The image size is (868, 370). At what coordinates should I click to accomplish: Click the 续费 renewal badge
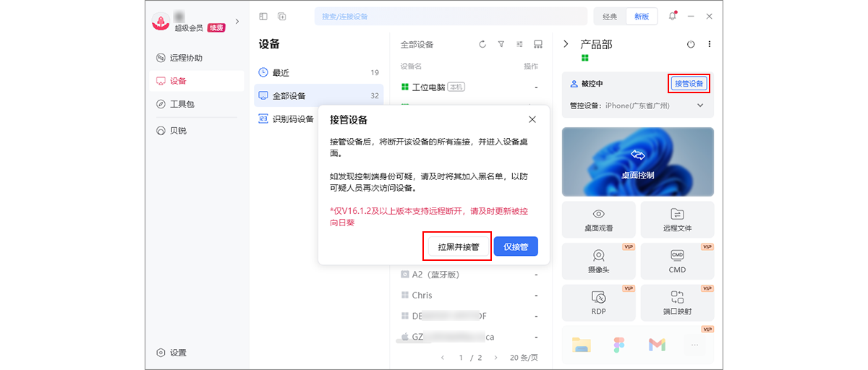(x=216, y=27)
